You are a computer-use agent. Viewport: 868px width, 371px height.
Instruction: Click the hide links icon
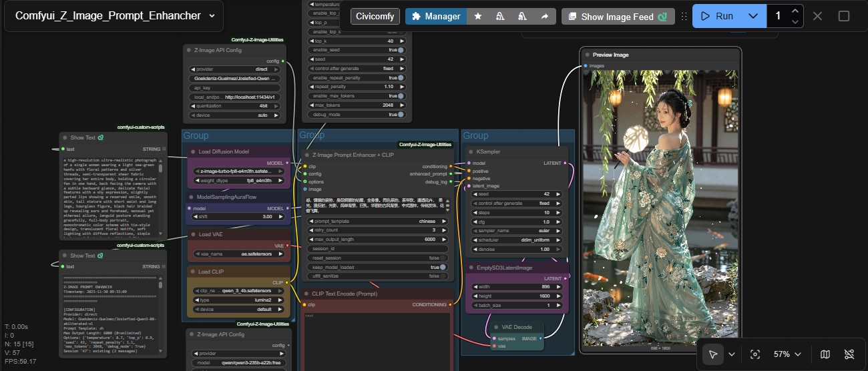click(849, 354)
